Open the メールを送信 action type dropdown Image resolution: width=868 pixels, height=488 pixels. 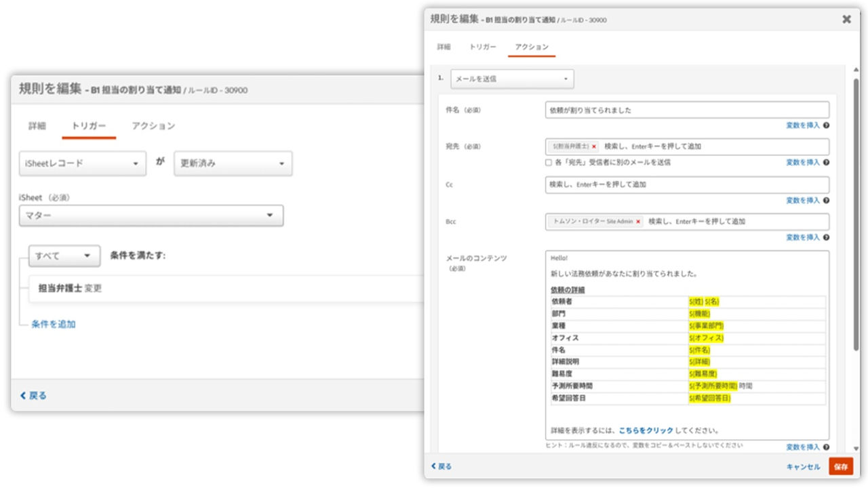click(x=512, y=79)
